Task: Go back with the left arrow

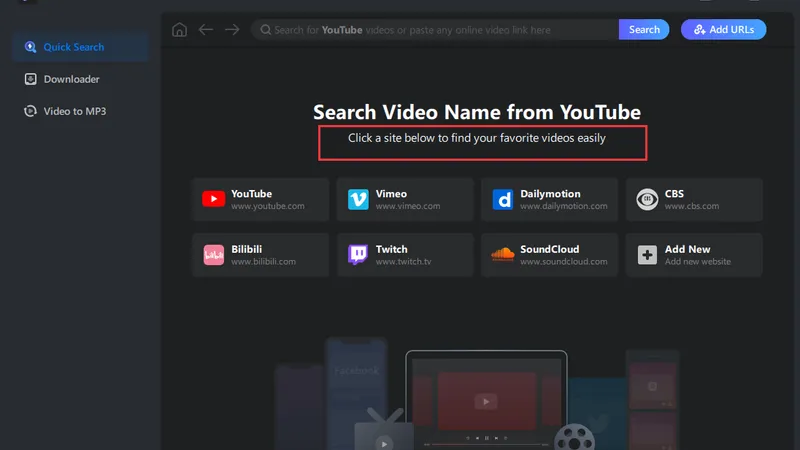Action: pos(206,30)
